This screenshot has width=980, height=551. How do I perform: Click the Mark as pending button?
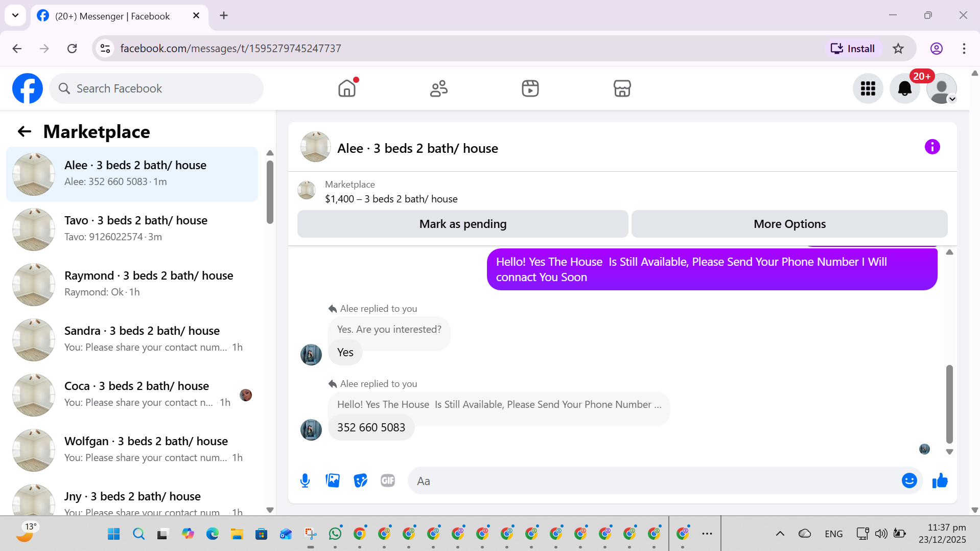(462, 224)
